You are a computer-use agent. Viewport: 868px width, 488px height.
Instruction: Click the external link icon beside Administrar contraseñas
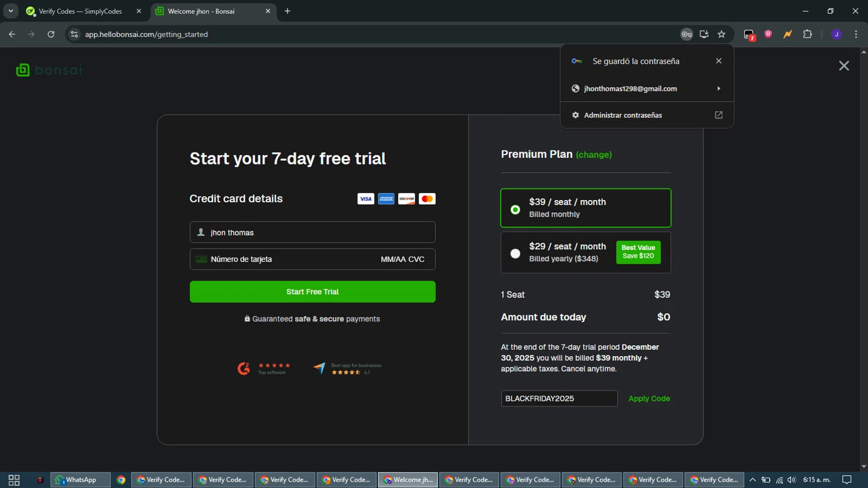(719, 115)
